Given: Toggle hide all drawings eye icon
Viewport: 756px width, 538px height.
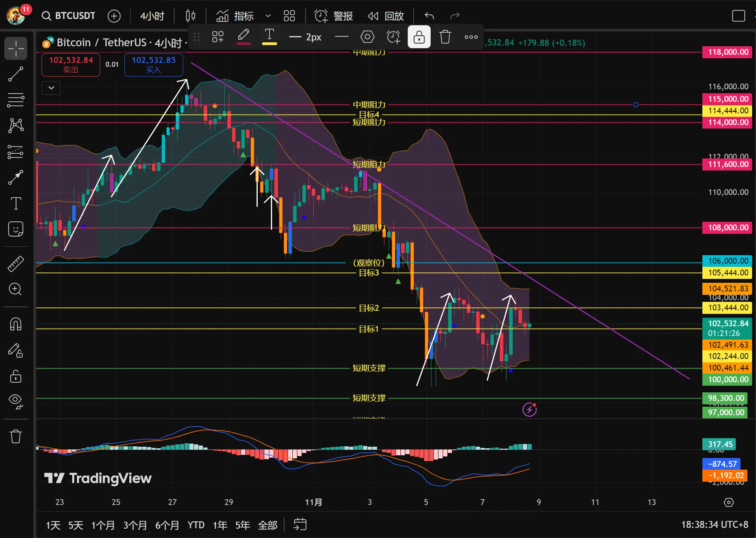Looking at the screenshot, I should (16, 401).
